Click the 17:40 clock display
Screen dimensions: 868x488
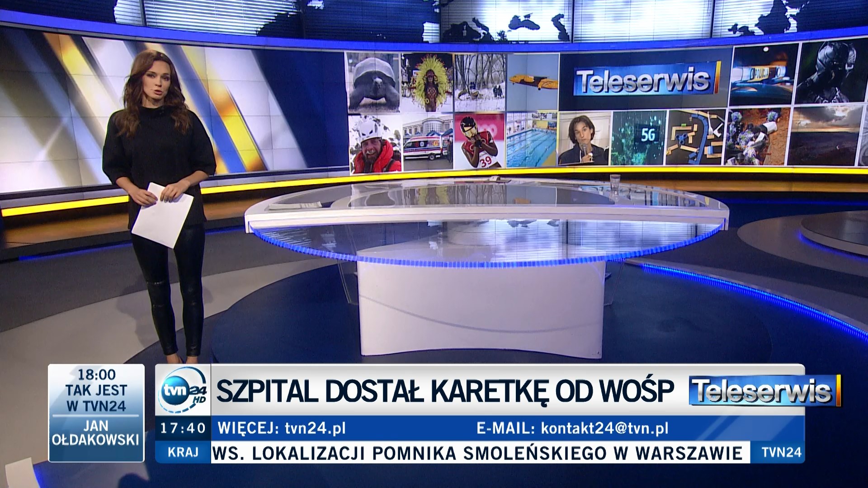[x=183, y=428]
